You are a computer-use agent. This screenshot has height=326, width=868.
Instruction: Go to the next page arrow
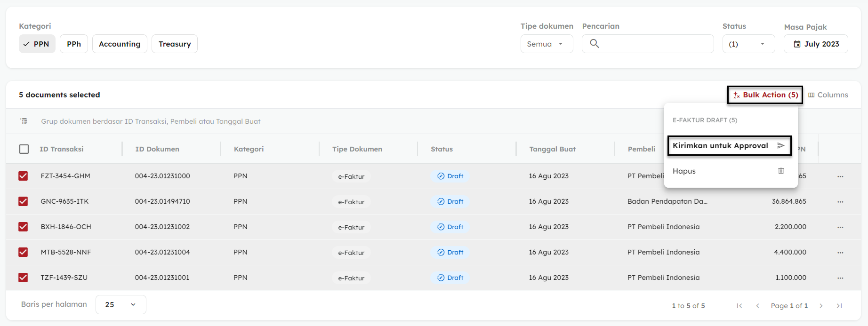(821, 306)
